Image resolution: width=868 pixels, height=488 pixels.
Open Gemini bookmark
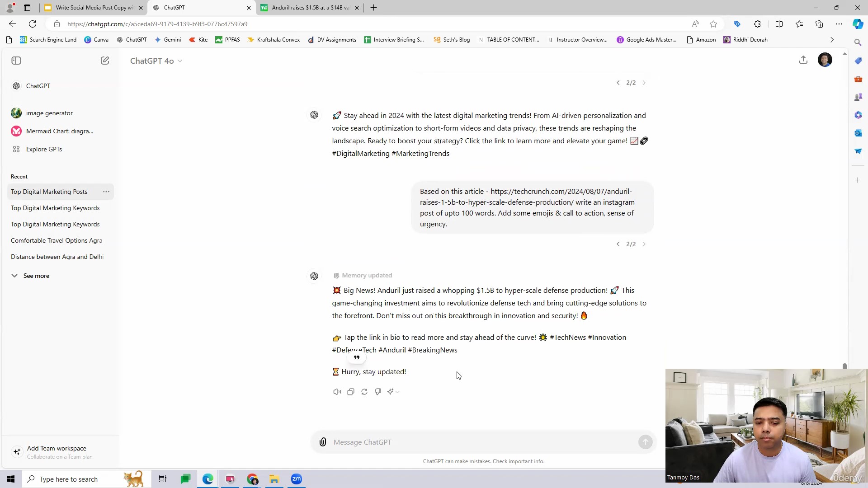pyautogui.click(x=168, y=40)
